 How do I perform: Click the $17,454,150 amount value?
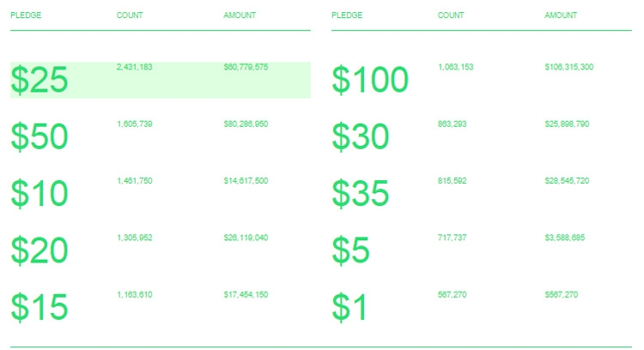[x=246, y=294]
